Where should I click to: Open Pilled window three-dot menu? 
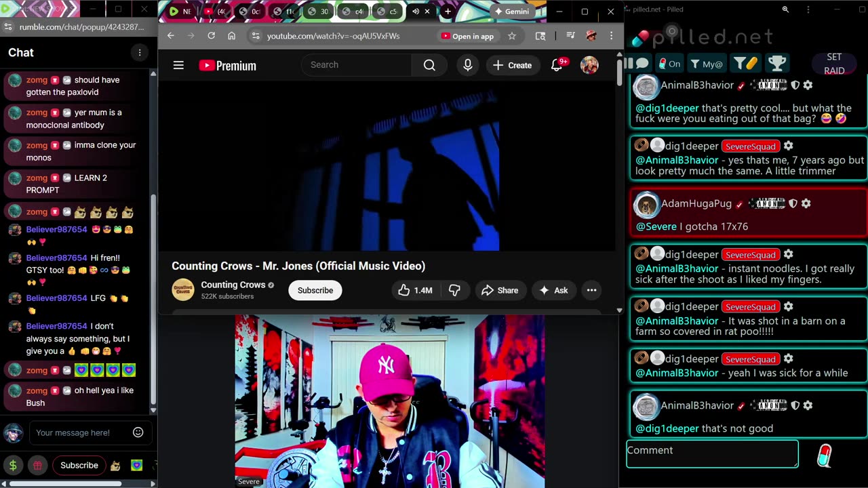point(808,9)
